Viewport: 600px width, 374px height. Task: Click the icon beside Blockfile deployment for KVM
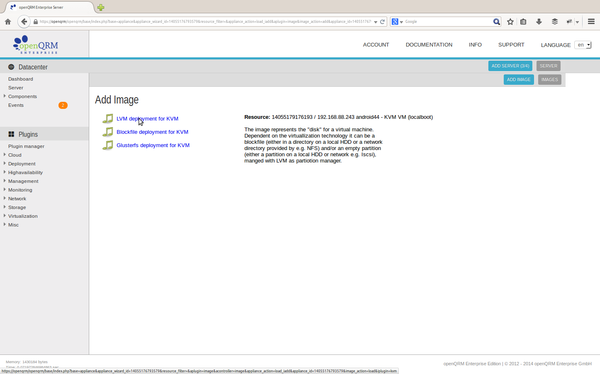108,132
